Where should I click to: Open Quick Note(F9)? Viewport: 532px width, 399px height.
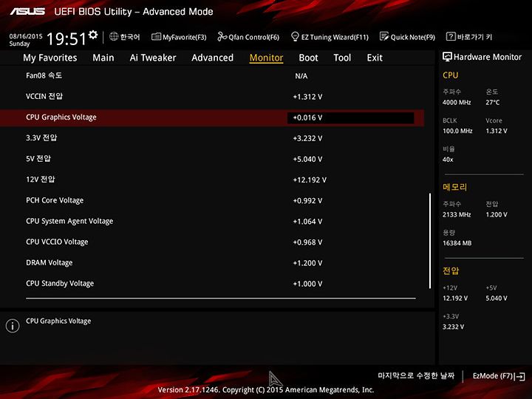(407, 37)
